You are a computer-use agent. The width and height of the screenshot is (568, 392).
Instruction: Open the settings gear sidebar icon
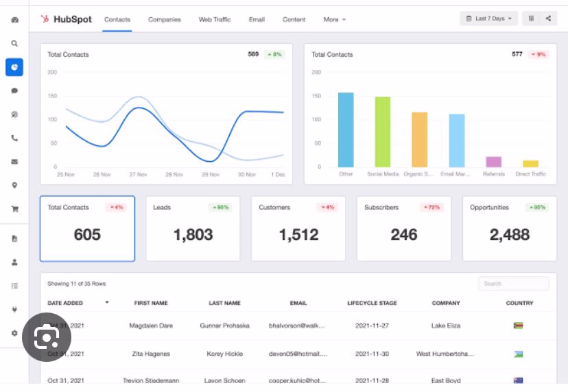14,333
